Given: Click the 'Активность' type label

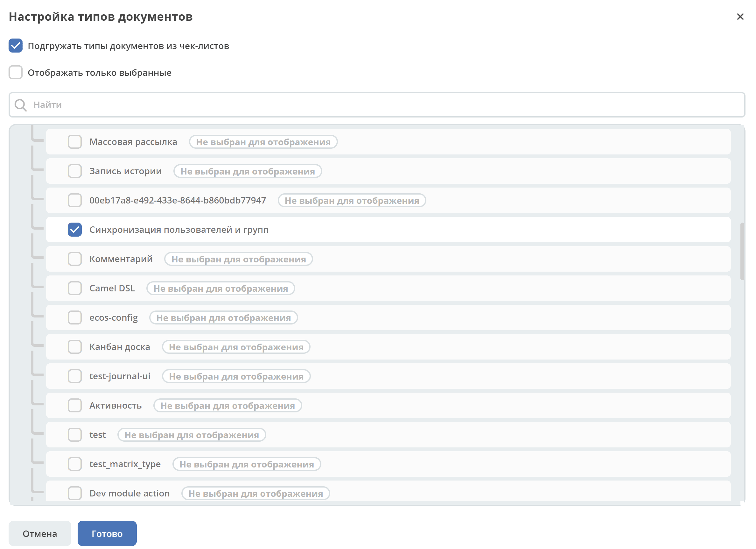Looking at the screenshot, I should click(115, 406).
